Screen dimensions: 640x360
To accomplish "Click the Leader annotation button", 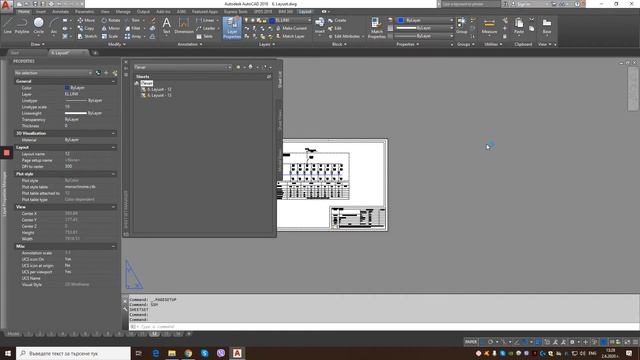I will 206,28.
